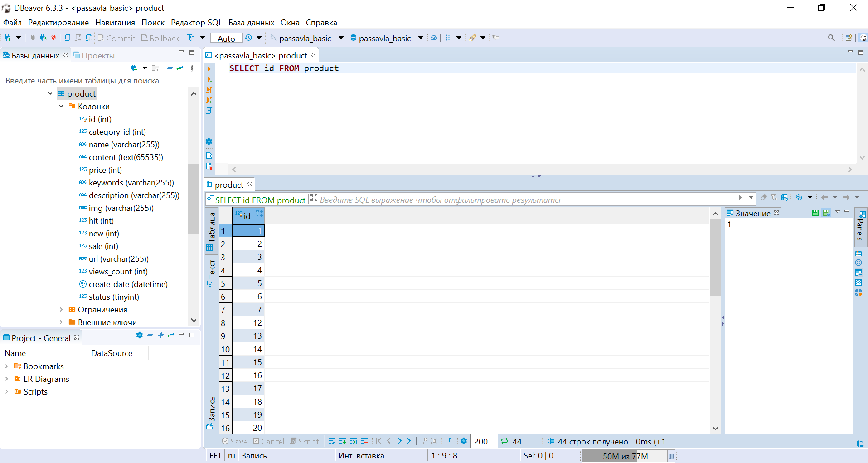
Task: Click the transaction log clock icon
Action: [249, 38]
